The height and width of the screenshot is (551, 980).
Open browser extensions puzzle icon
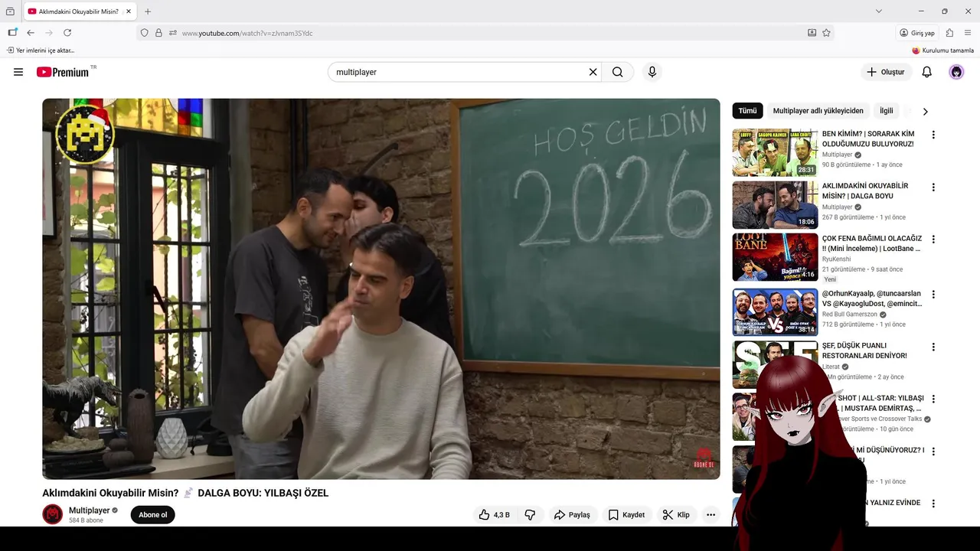coord(949,33)
